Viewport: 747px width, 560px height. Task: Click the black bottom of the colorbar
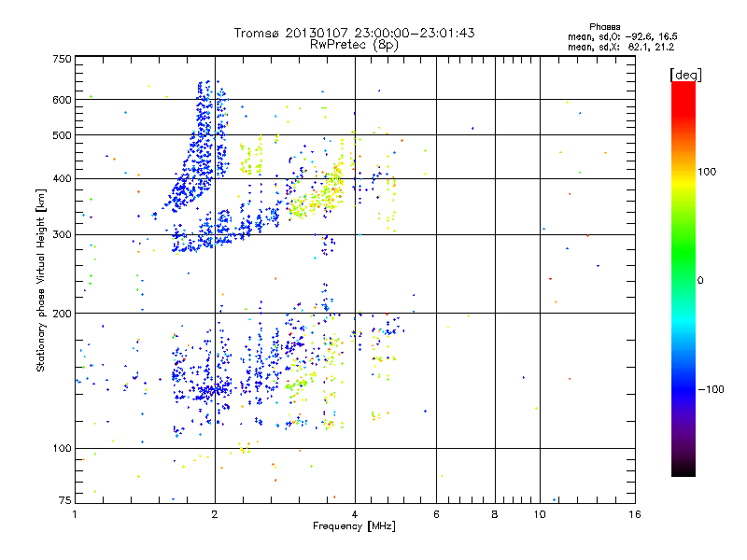[x=684, y=469]
